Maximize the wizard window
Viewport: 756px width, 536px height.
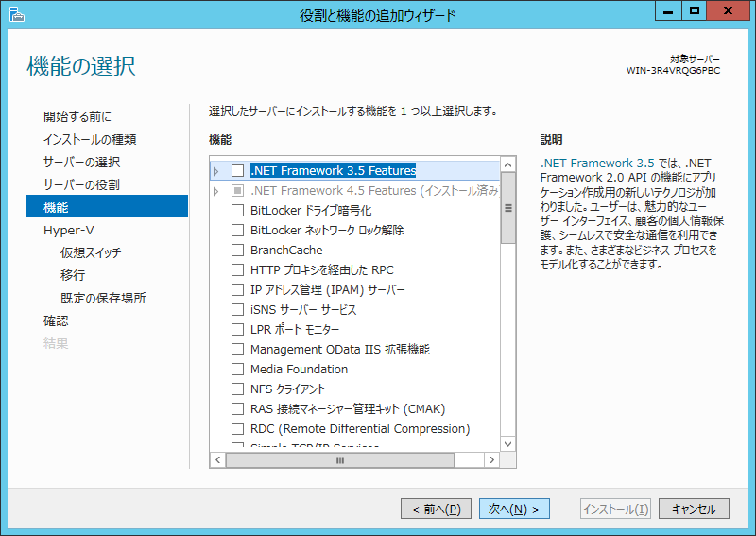tap(695, 10)
